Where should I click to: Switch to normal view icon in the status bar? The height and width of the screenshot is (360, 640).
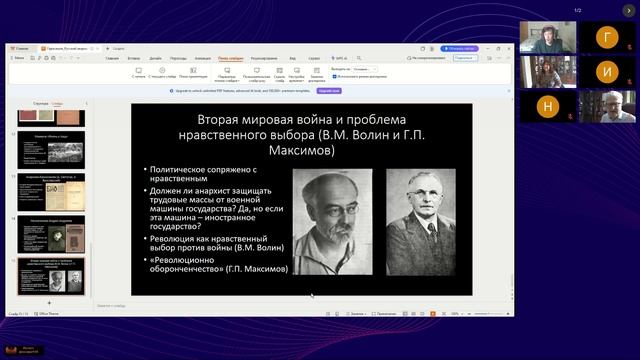pyautogui.click(x=405, y=314)
